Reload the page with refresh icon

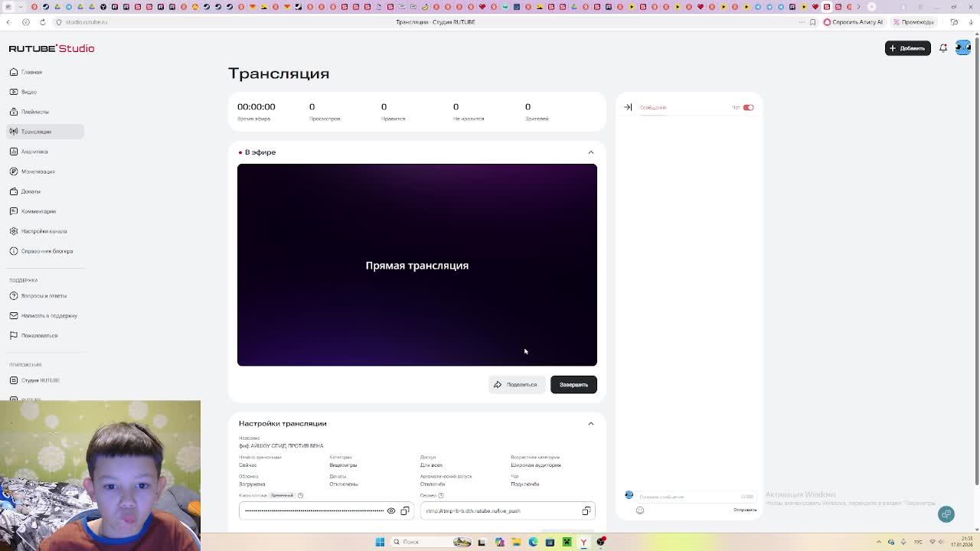42,22
